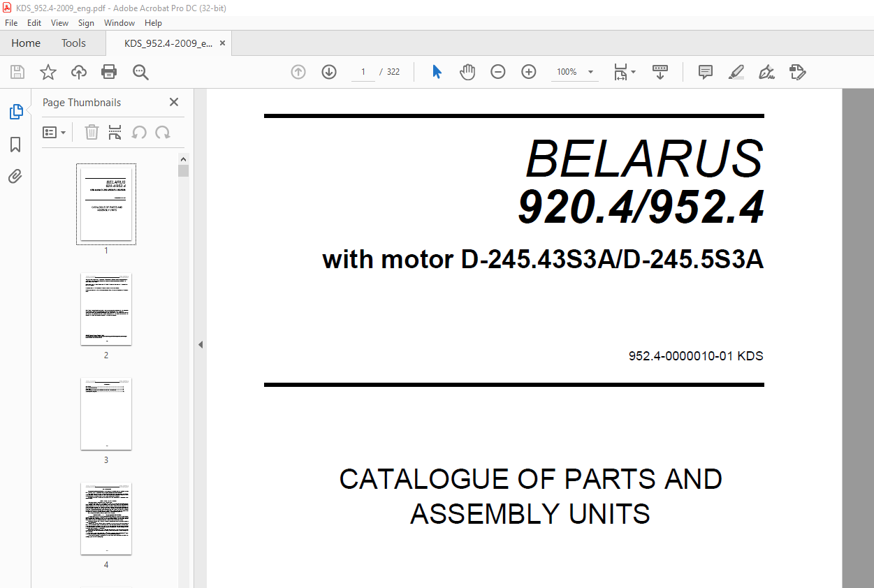Image resolution: width=874 pixels, height=588 pixels.
Task: Select the arrow Selection tool
Action: 437,72
